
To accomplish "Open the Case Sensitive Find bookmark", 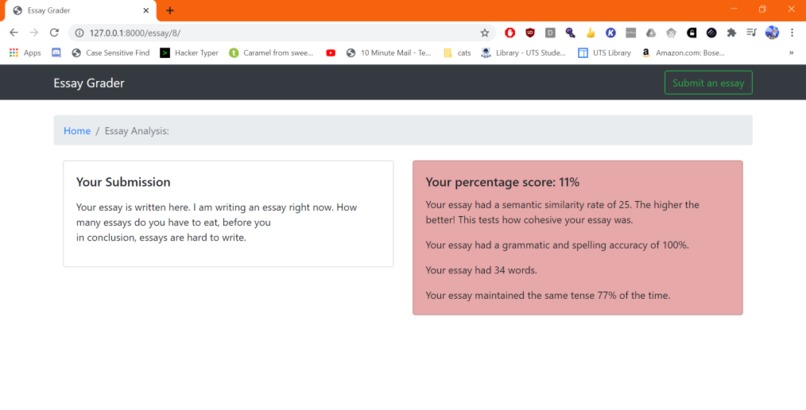I will pyautogui.click(x=111, y=53).
